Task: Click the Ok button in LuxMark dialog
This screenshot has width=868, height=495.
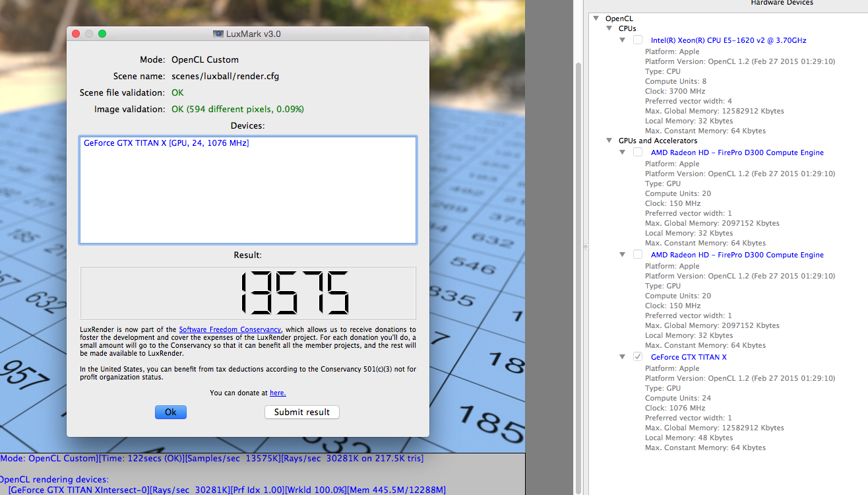Action: tap(171, 412)
